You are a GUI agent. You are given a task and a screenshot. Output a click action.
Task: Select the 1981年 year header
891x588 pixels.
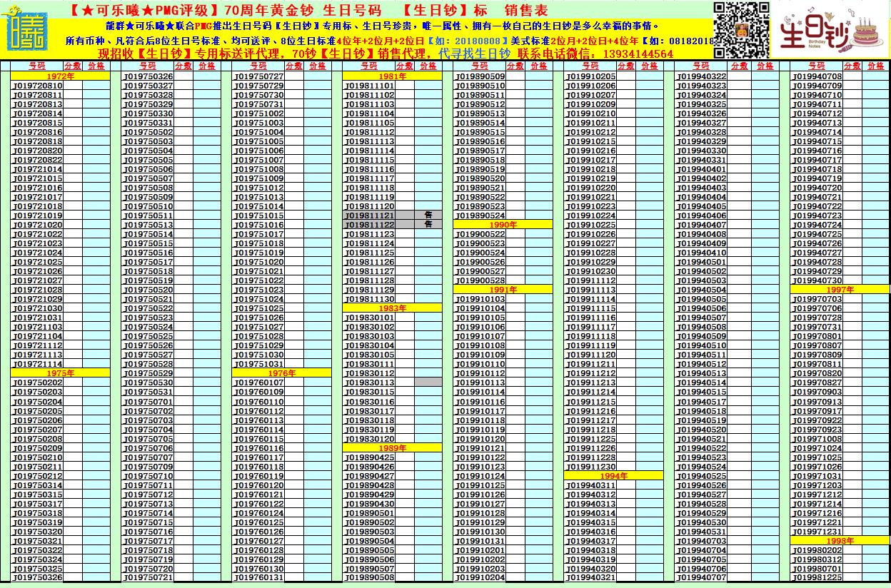(393, 76)
